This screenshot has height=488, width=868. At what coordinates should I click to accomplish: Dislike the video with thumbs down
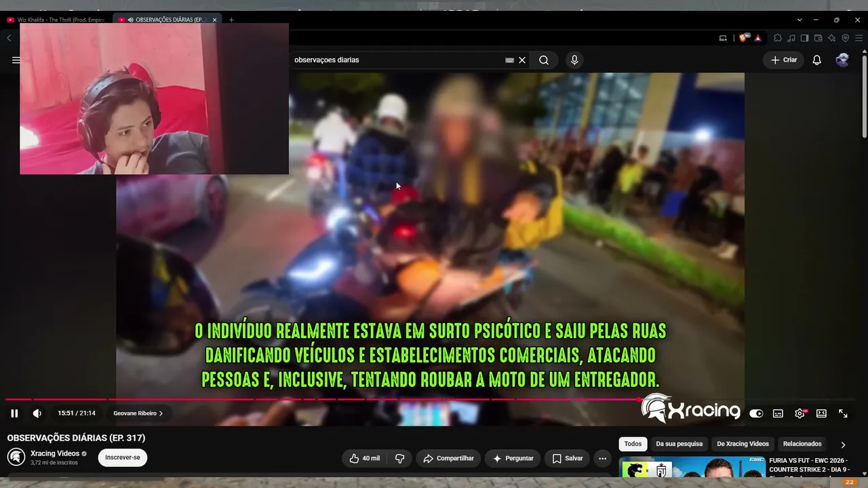pos(399,458)
